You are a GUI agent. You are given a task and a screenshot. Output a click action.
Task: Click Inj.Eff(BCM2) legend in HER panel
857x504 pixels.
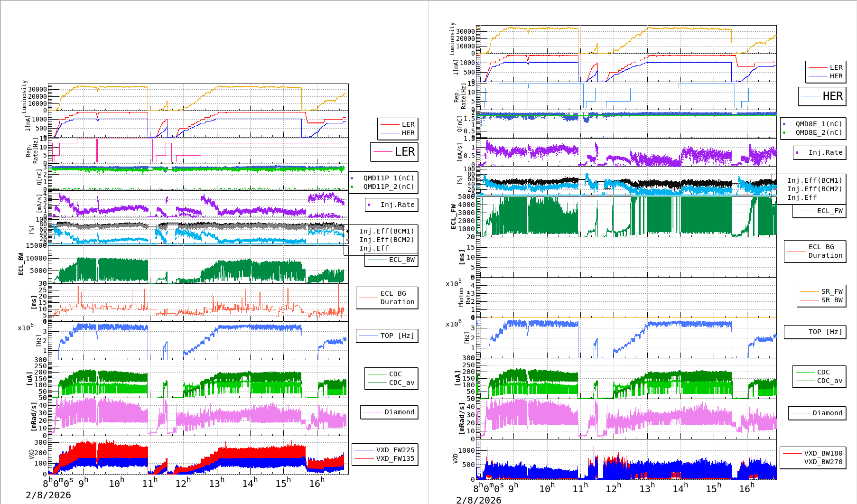click(815, 189)
